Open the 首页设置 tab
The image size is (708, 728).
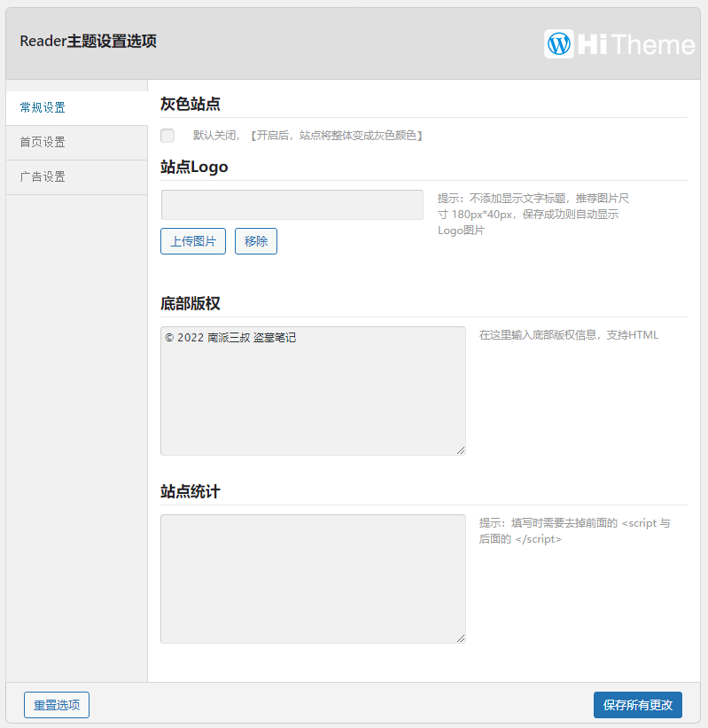pyautogui.click(x=43, y=142)
